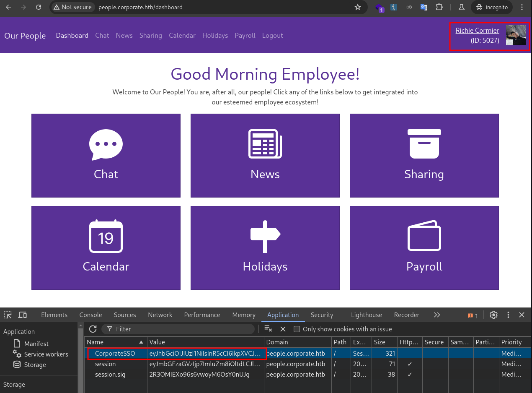Open the DevTools three-dot options menu
The height and width of the screenshot is (393, 532).
(508, 315)
